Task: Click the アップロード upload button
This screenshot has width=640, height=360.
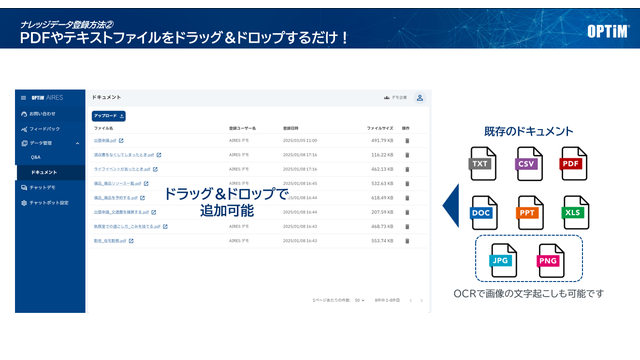Action: click(109, 116)
